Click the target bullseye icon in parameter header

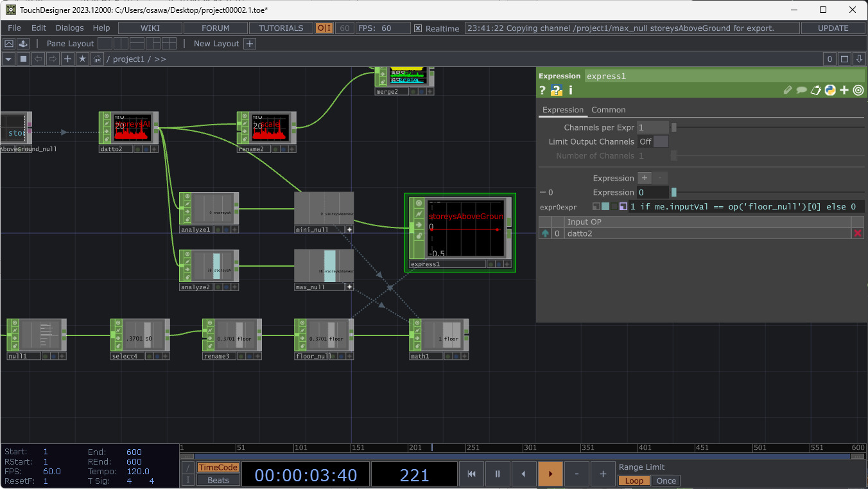(x=858, y=91)
